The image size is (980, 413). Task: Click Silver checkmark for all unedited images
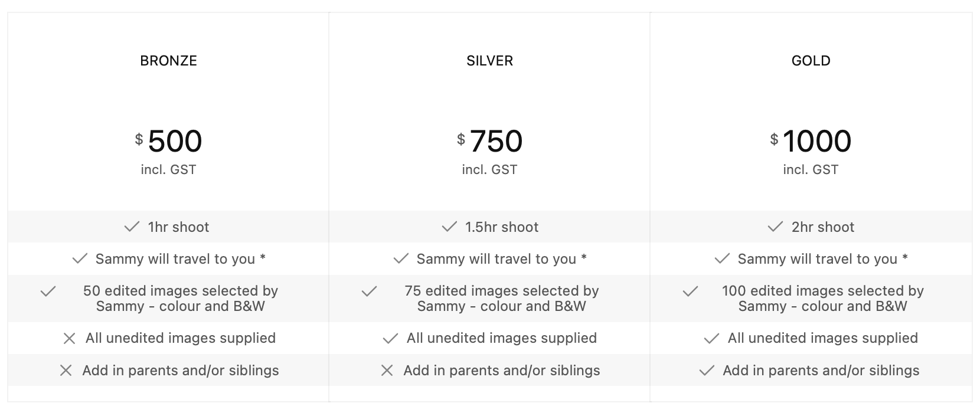point(390,339)
